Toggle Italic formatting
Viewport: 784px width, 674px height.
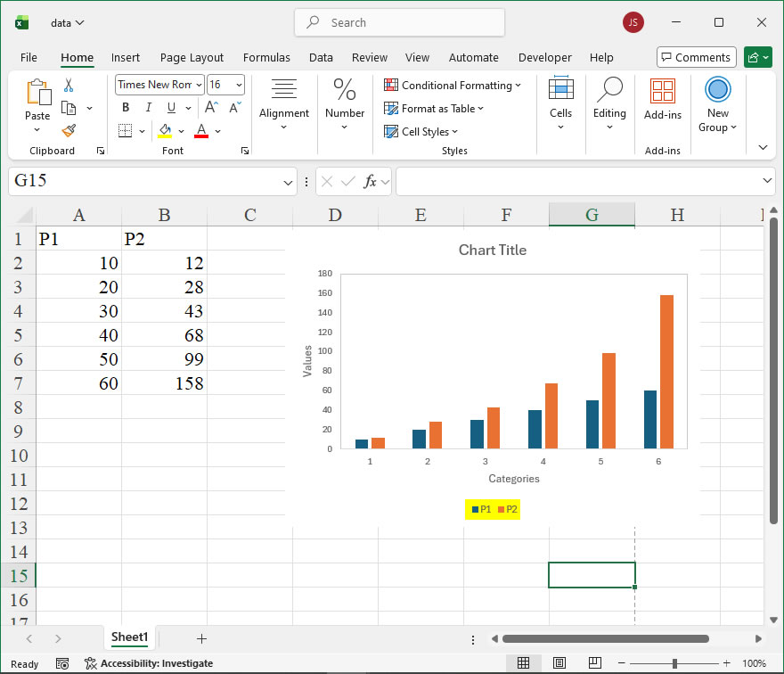click(x=148, y=108)
